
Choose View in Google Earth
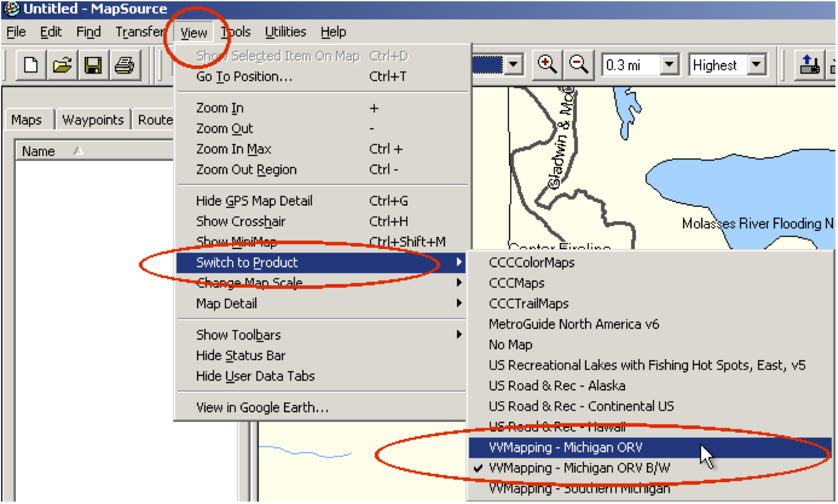tap(321, 408)
